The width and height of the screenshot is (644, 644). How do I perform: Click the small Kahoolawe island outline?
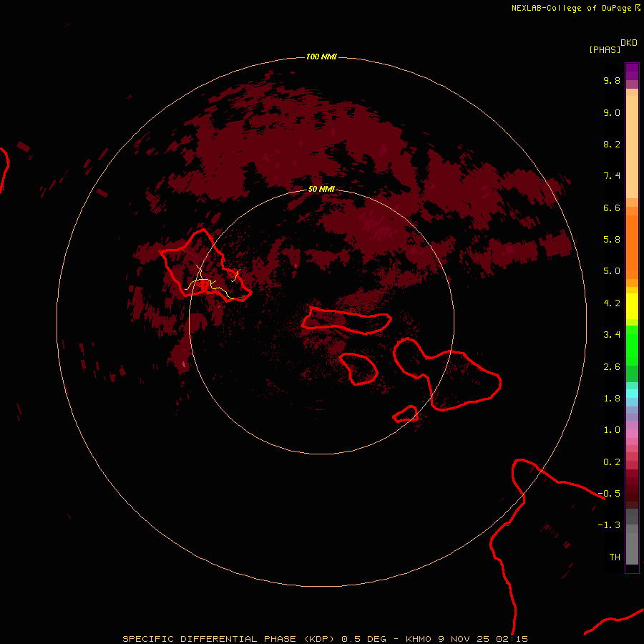point(406,414)
